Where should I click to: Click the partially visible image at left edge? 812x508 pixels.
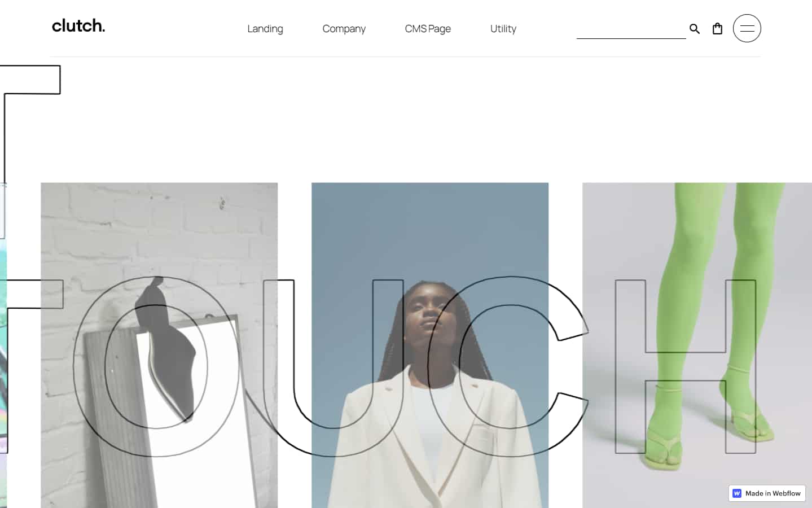tap(3, 345)
